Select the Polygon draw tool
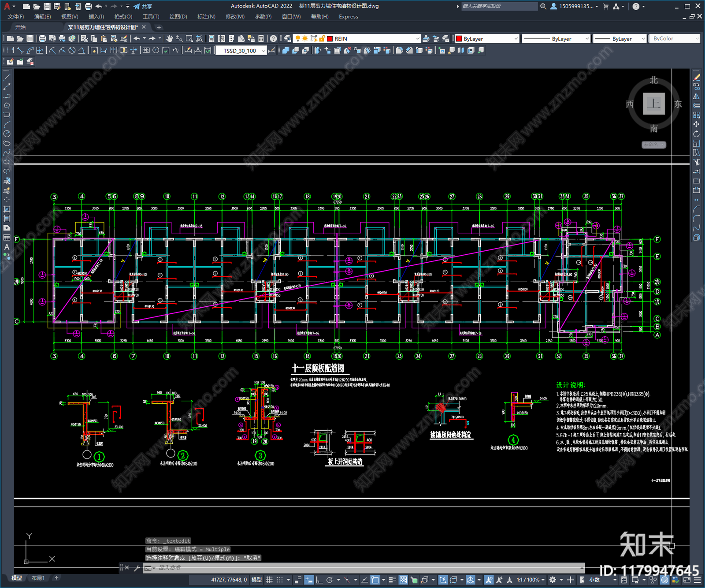This screenshot has width=705, height=588. [7, 106]
